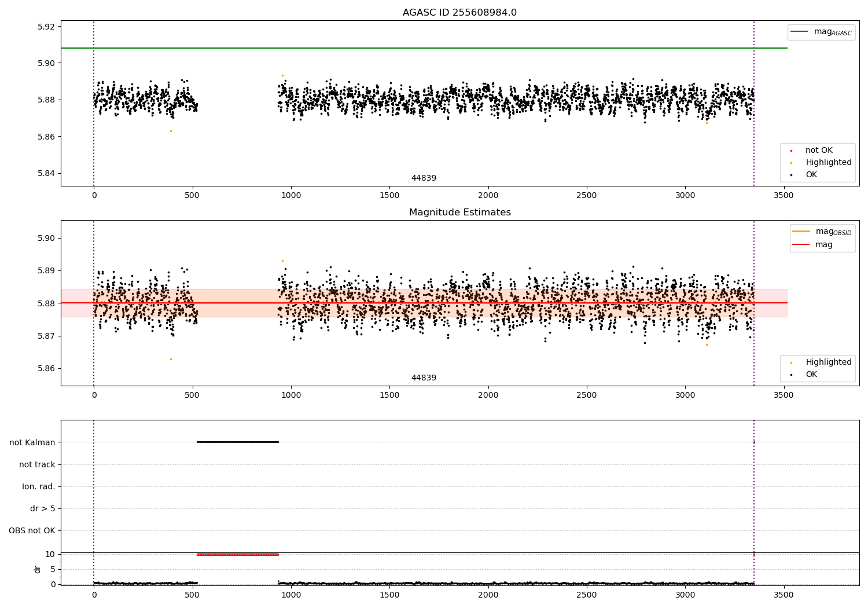Screen dimensions: 868x608
Task: Click the 5.92 y-tick in top plot
Action: click(x=46, y=27)
